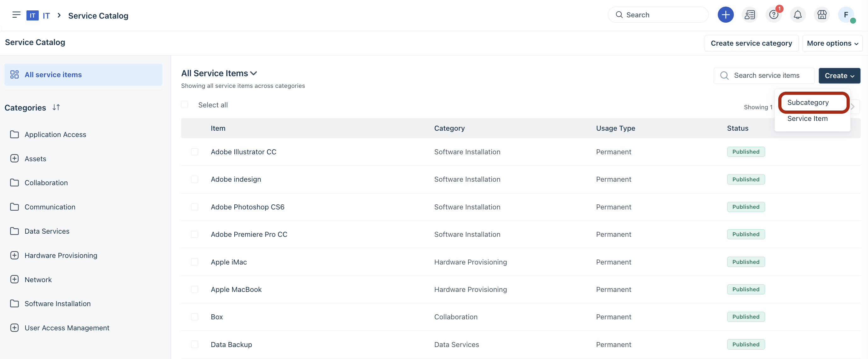Tick the Apple iMac row checkbox
The width and height of the screenshot is (868, 359).
(x=194, y=262)
